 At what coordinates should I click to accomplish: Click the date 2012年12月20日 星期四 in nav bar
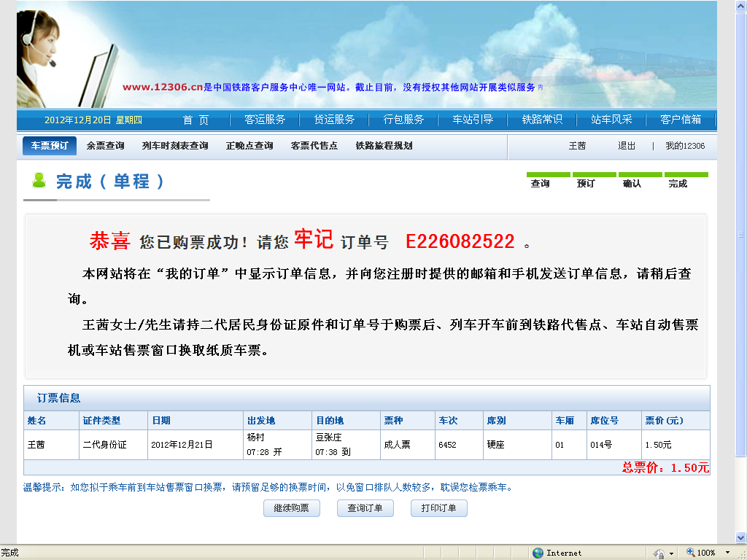[x=93, y=120]
